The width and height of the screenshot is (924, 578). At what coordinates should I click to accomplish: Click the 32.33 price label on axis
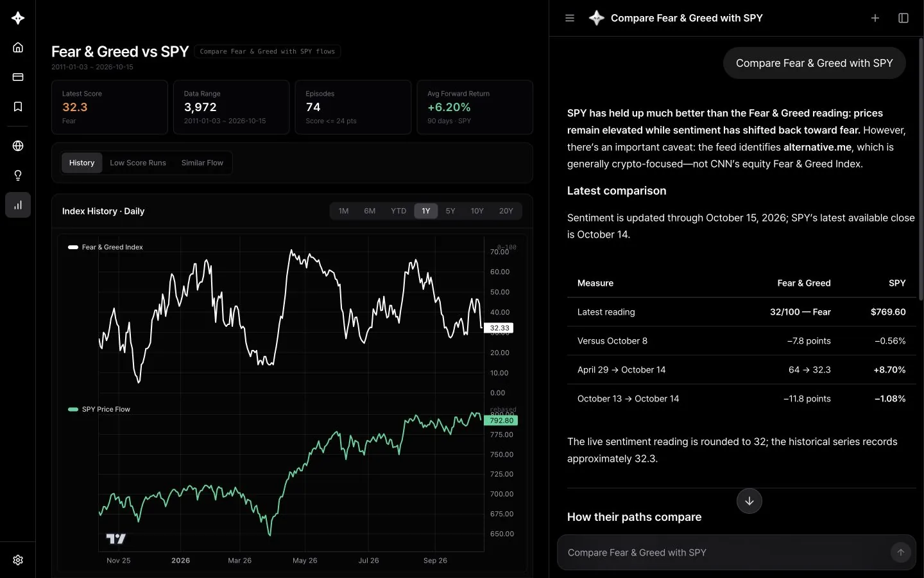point(499,328)
